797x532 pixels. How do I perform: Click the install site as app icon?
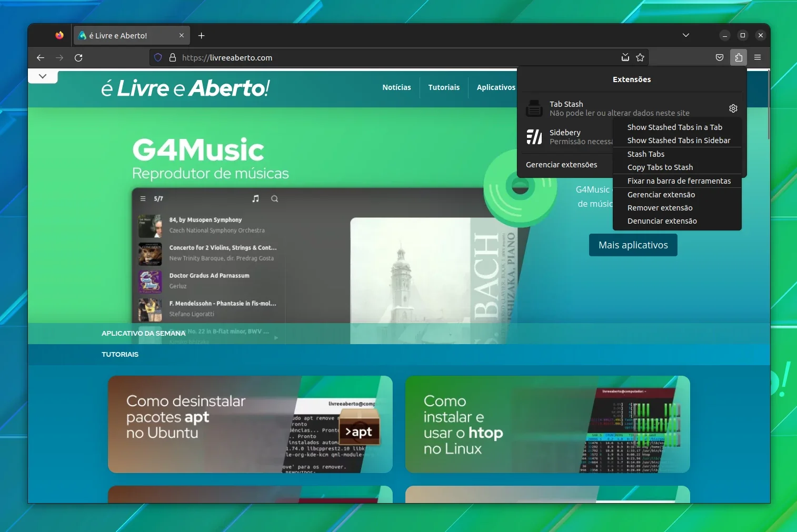pyautogui.click(x=625, y=57)
